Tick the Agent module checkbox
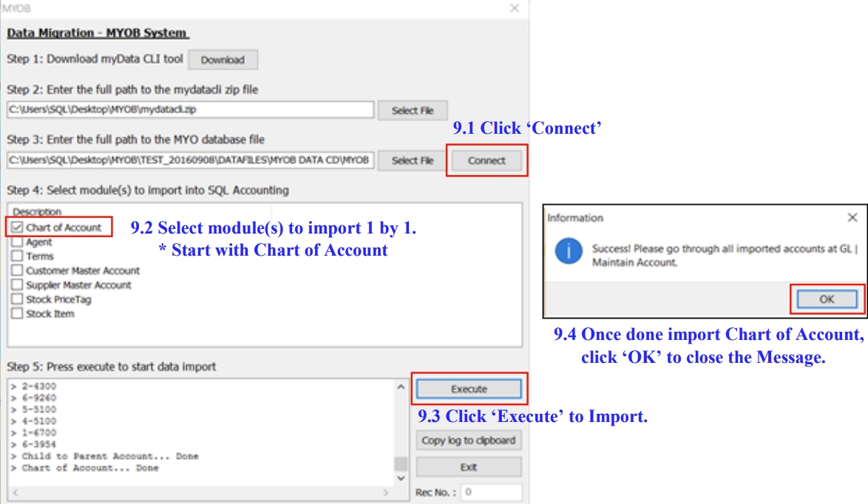The width and height of the screenshot is (868, 504). pyautogui.click(x=18, y=242)
